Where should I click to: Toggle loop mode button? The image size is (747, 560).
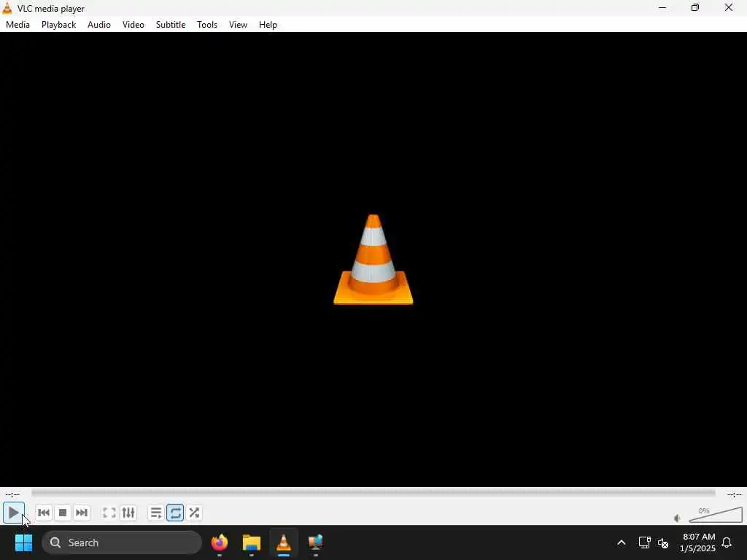point(175,513)
